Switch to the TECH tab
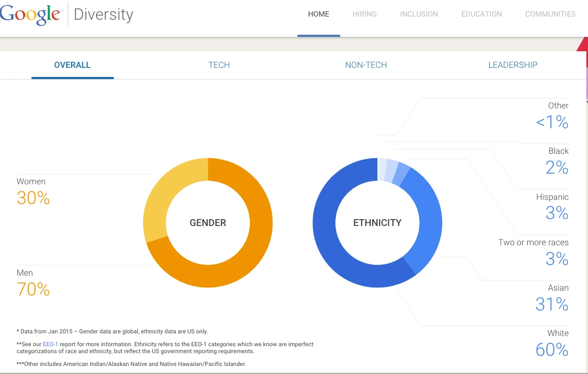The image size is (588, 374). pos(219,65)
